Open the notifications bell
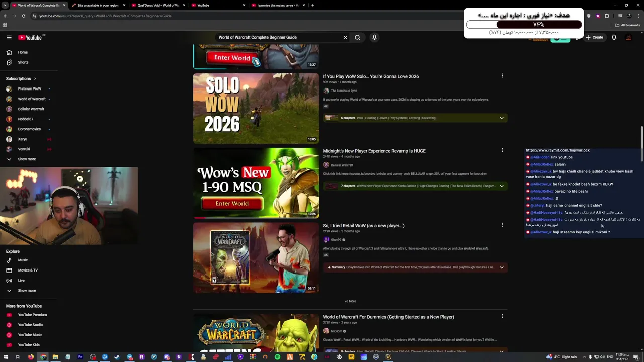The image size is (644, 362). pos(614,37)
